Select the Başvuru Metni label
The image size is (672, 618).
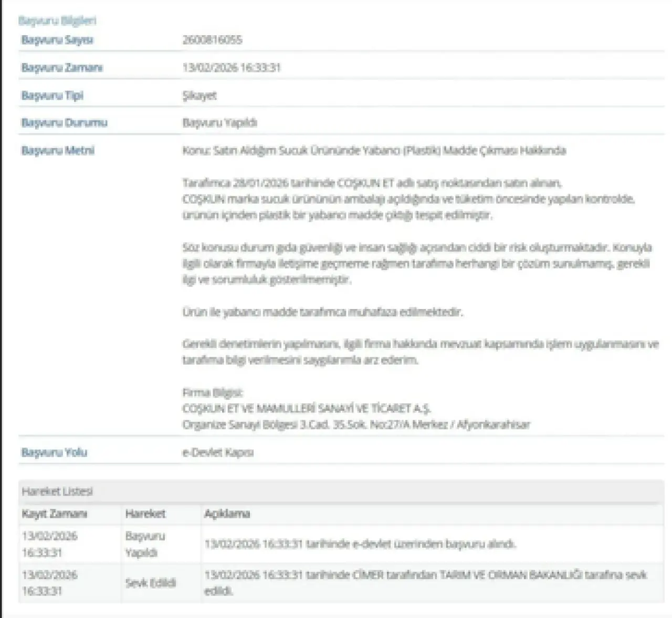coord(58,151)
